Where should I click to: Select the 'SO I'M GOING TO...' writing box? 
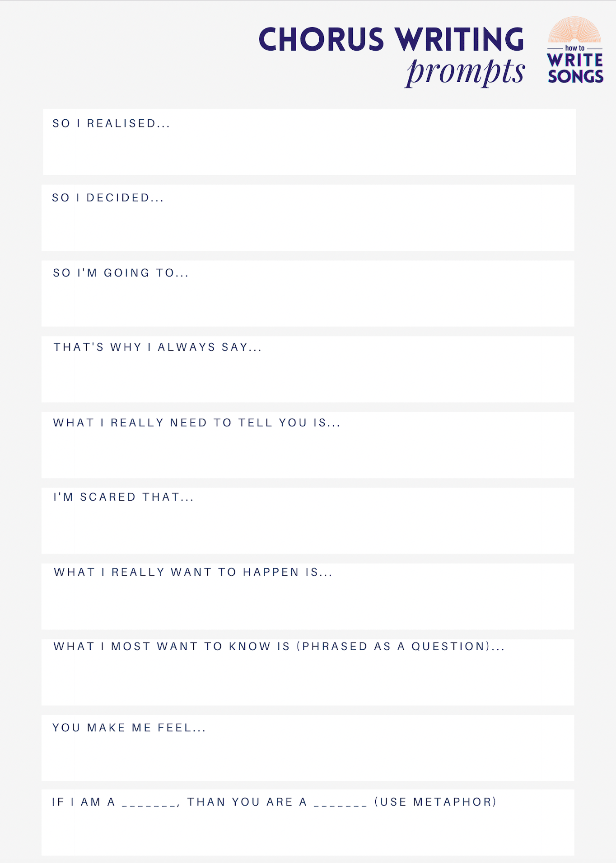point(308,300)
